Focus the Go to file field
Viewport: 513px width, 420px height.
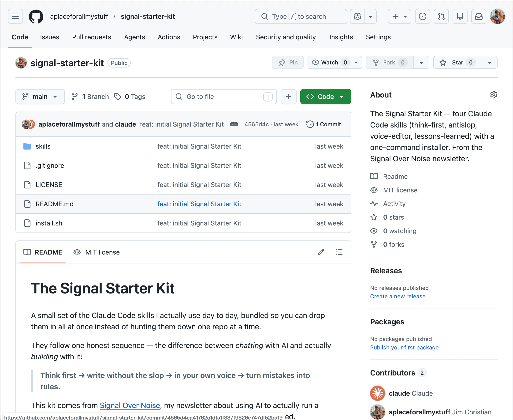coord(224,97)
